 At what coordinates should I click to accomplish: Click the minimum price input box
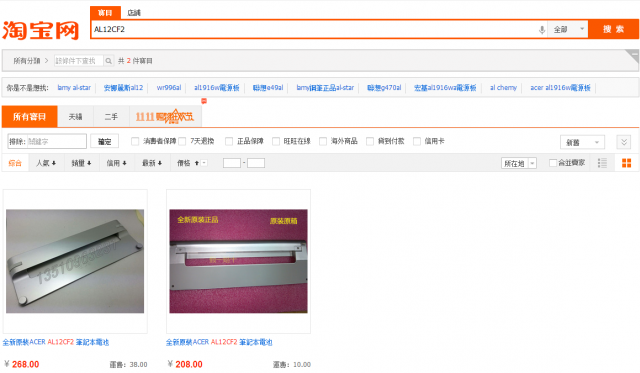click(x=232, y=163)
